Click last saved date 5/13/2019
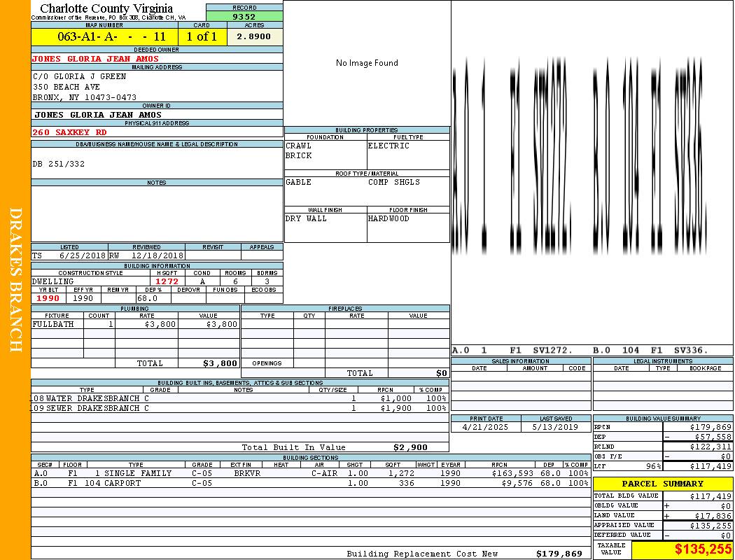735x560 pixels. point(555,427)
